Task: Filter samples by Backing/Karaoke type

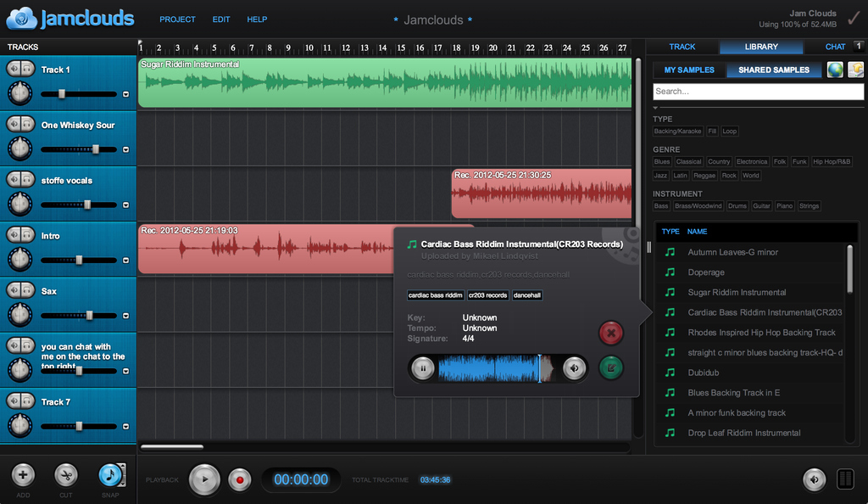Action: point(677,132)
